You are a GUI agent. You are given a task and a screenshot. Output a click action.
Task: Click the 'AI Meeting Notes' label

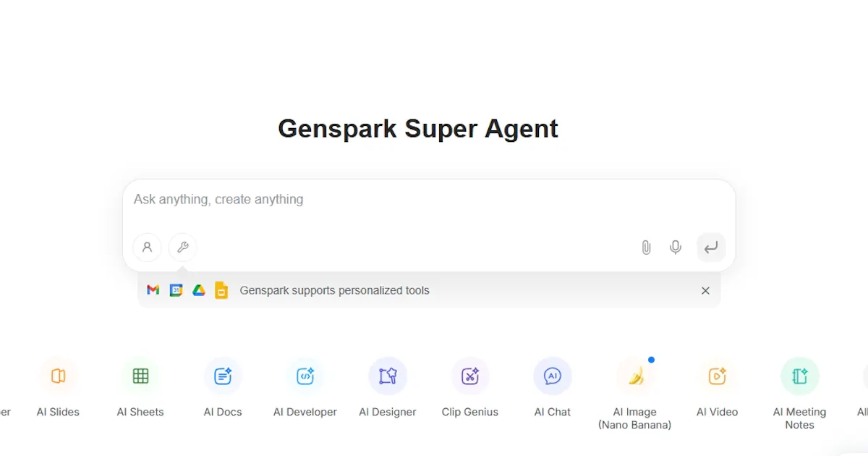pos(800,418)
